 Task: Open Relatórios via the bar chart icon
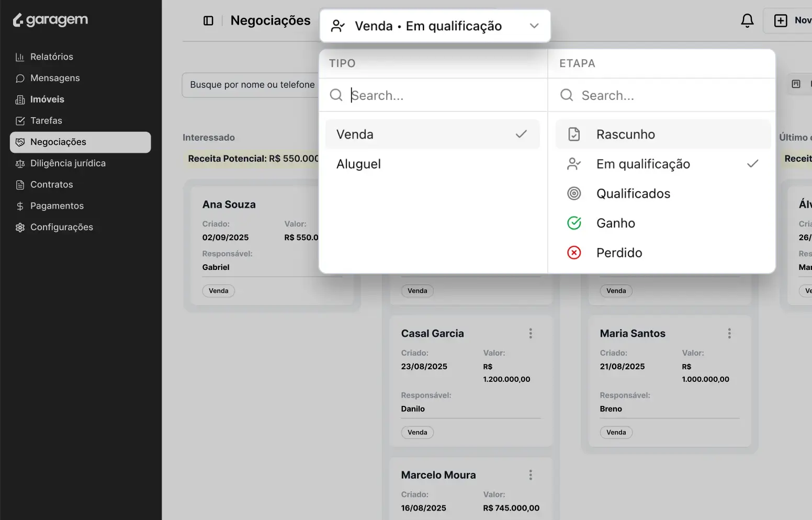tap(19, 56)
